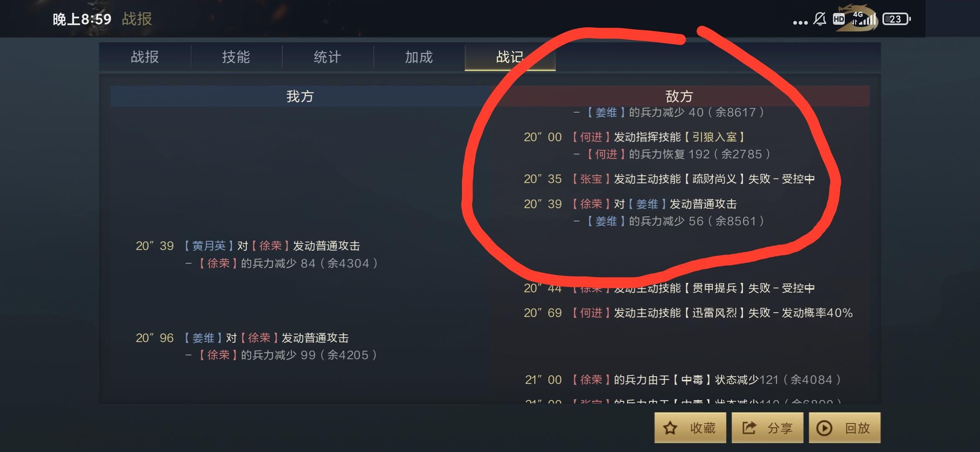This screenshot has width=980, height=452.
Task: Click the 我方 column header
Action: tap(300, 96)
